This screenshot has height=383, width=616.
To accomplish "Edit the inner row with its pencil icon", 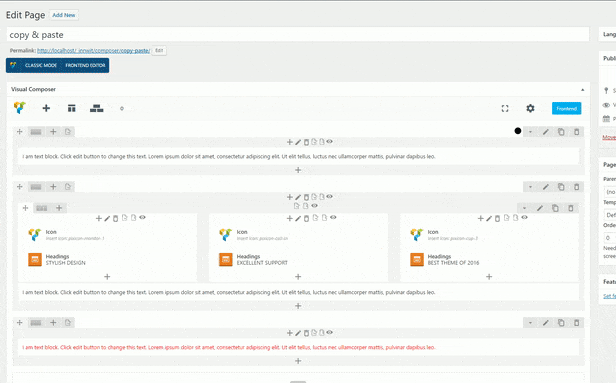I will point(540,208).
